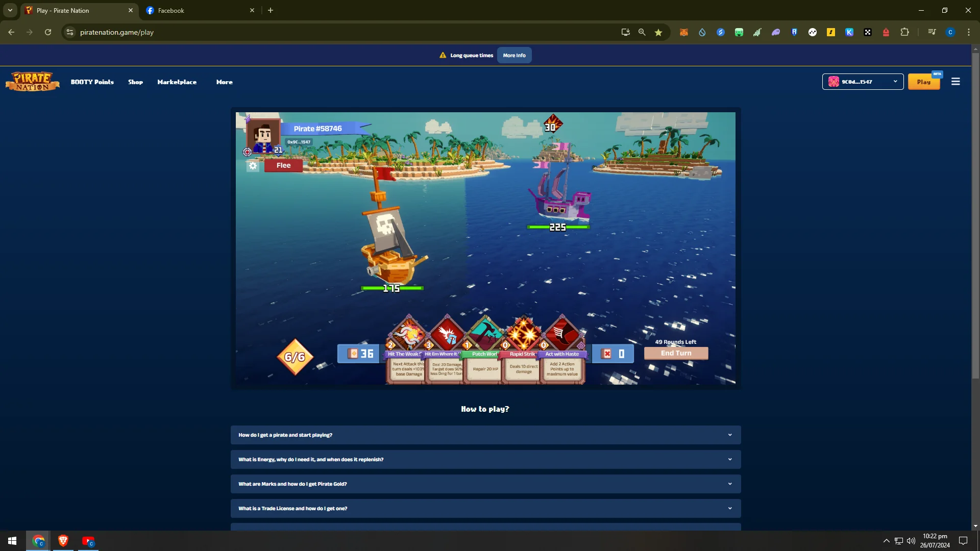980x551 pixels.
Task: Open the BOOTY Points page
Action: click(x=92, y=82)
